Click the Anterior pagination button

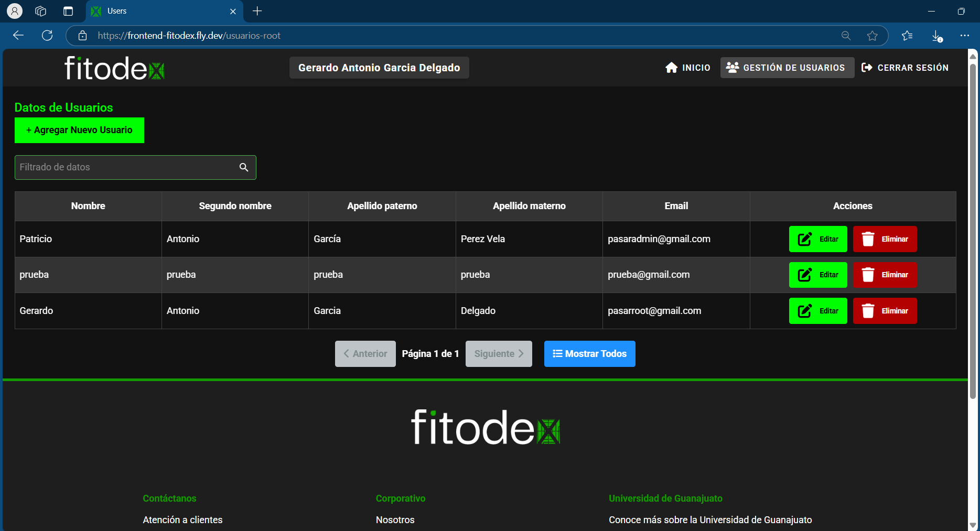365,354
